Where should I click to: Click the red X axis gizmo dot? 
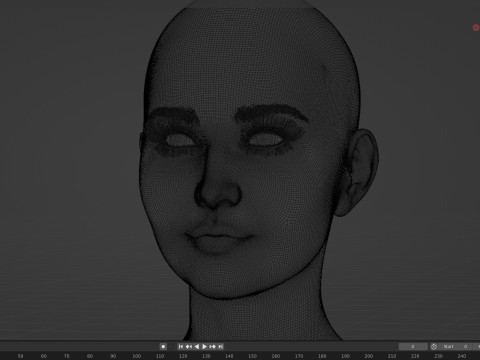476,28
